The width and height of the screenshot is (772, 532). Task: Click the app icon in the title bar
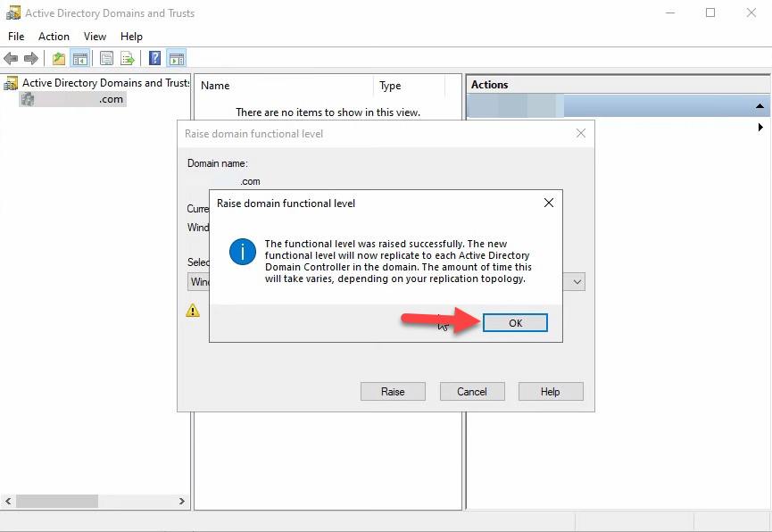tap(13, 12)
